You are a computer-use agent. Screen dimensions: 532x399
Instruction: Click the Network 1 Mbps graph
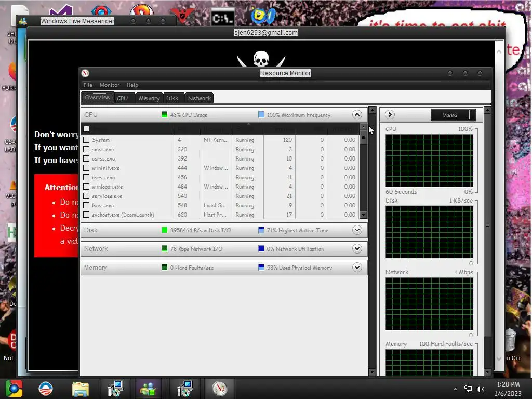click(x=429, y=303)
